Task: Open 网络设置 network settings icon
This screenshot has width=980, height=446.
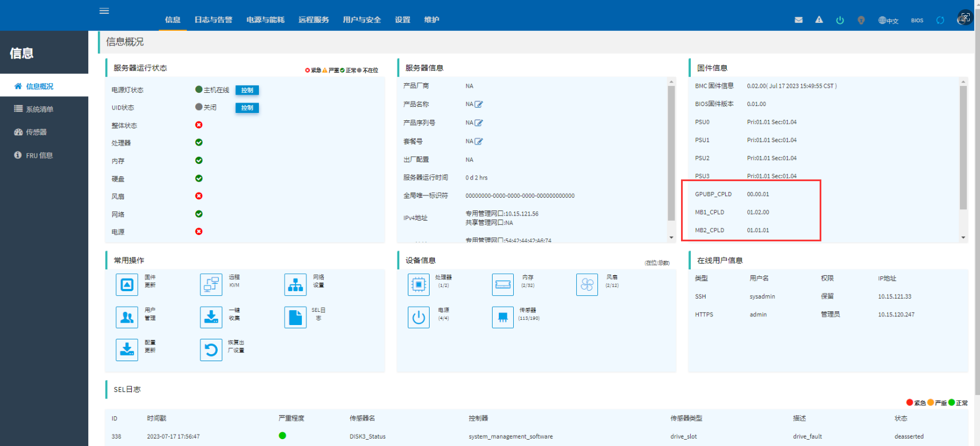Action: point(295,284)
